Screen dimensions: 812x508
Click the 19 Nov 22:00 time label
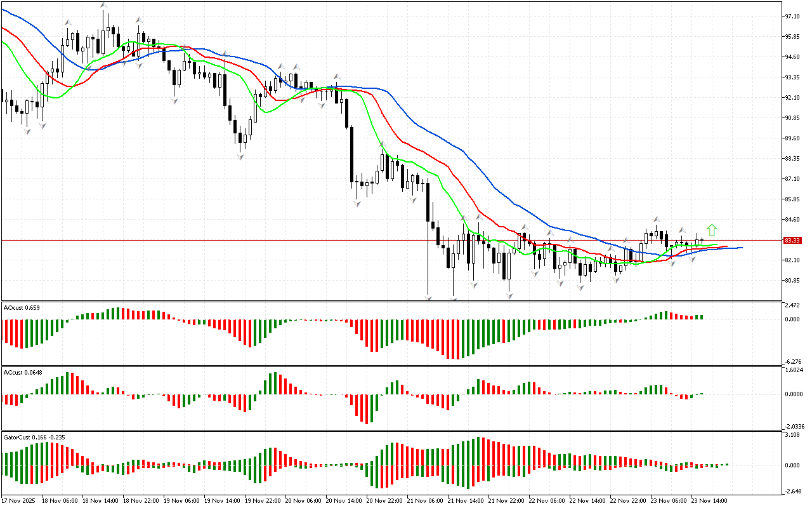pyautogui.click(x=264, y=500)
